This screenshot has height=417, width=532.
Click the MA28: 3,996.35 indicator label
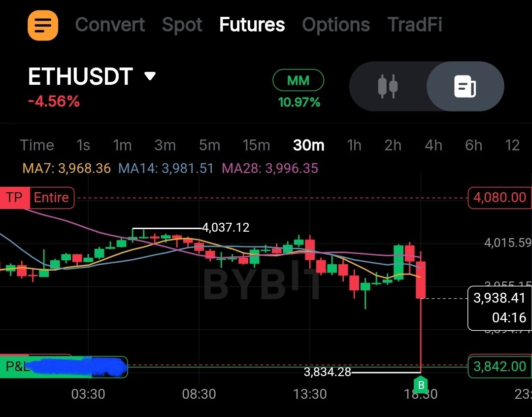click(270, 168)
